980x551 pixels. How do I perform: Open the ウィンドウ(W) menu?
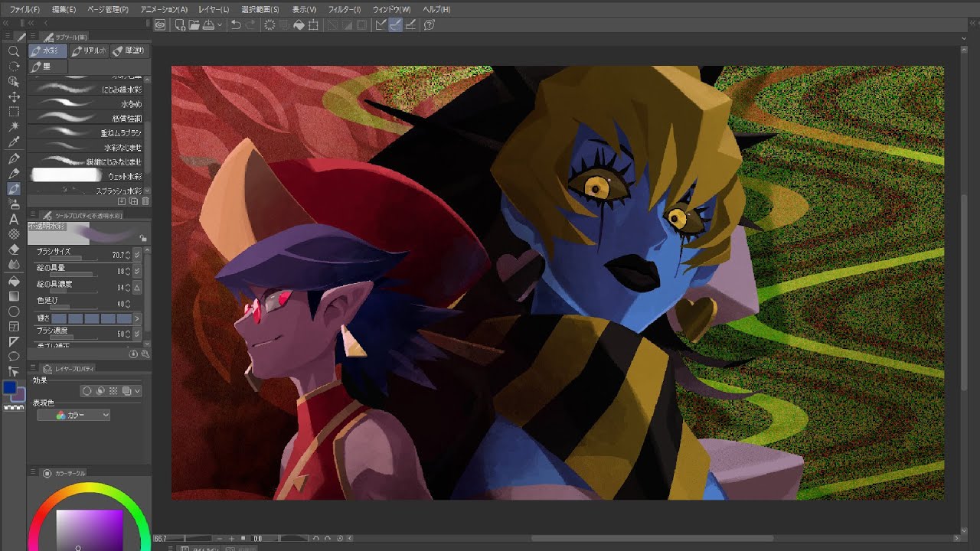coord(392,9)
